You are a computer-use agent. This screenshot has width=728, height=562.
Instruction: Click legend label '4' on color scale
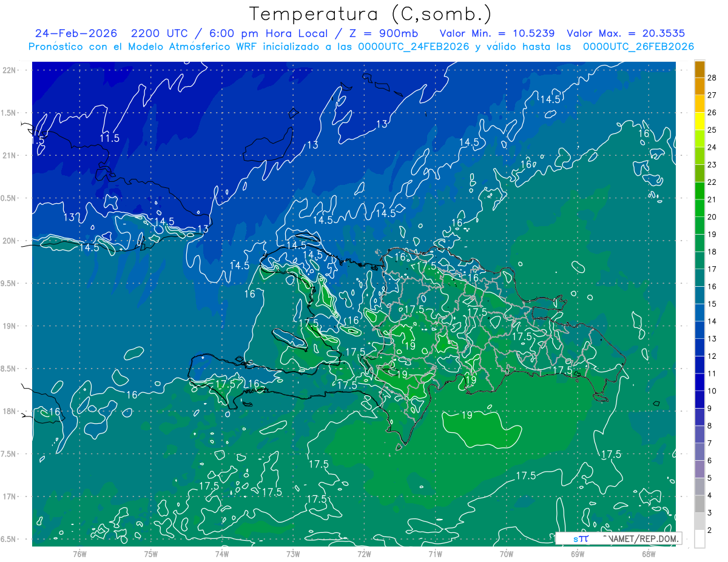(710, 495)
